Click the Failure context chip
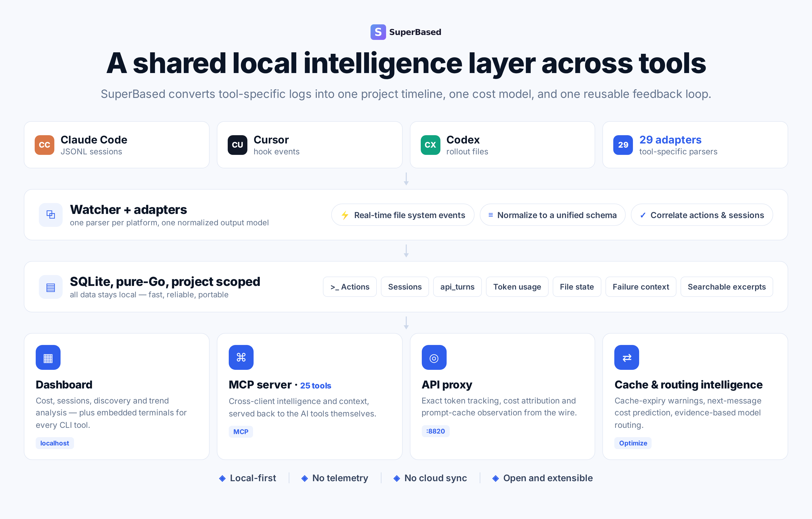 (641, 287)
